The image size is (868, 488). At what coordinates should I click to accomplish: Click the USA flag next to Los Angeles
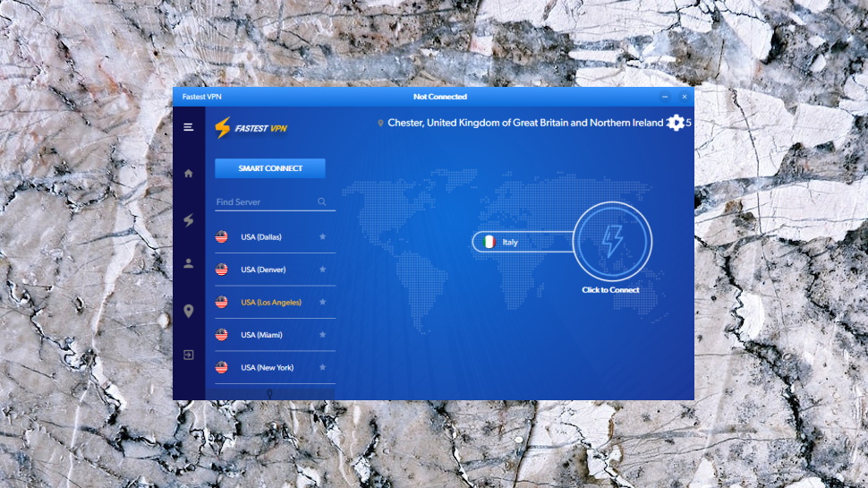221,303
